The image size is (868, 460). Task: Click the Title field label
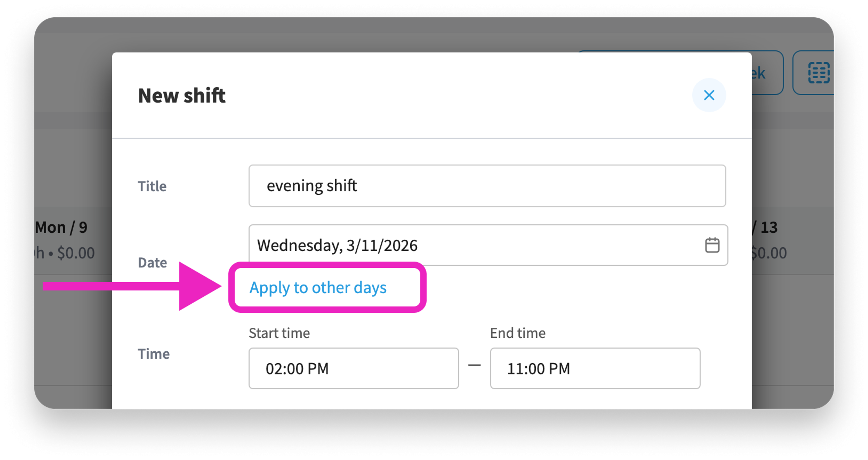pyautogui.click(x=152, y=186)
